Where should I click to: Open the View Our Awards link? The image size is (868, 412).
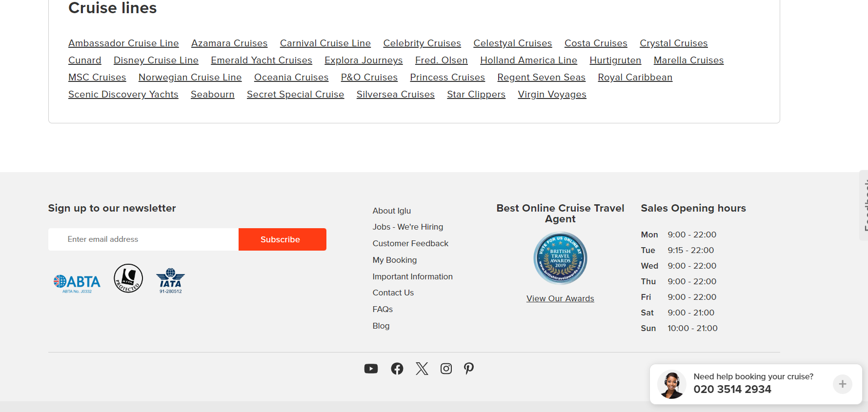(560, 298)
